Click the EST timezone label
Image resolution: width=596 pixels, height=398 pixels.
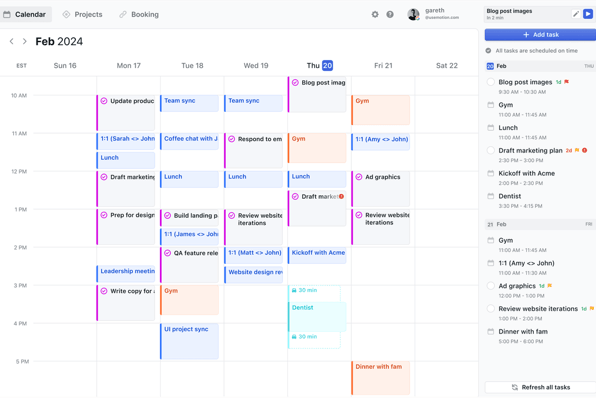(22, 66)
